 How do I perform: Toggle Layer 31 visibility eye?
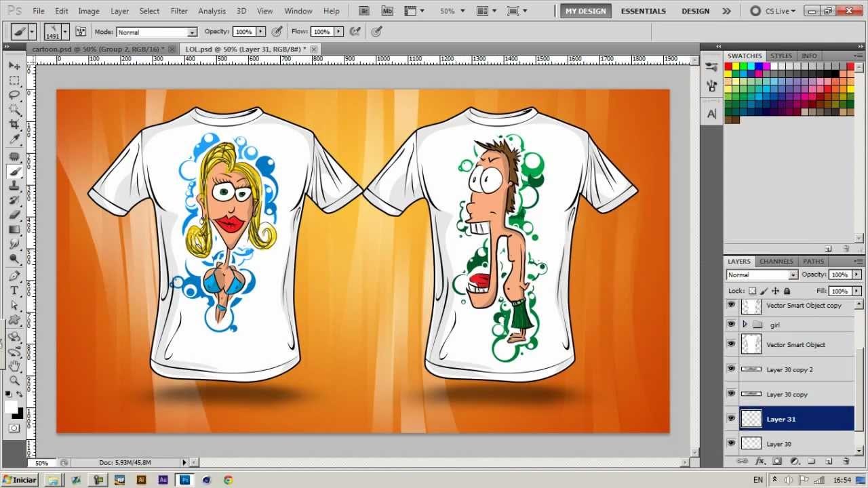pyautogui.click(x=731, y=419)
